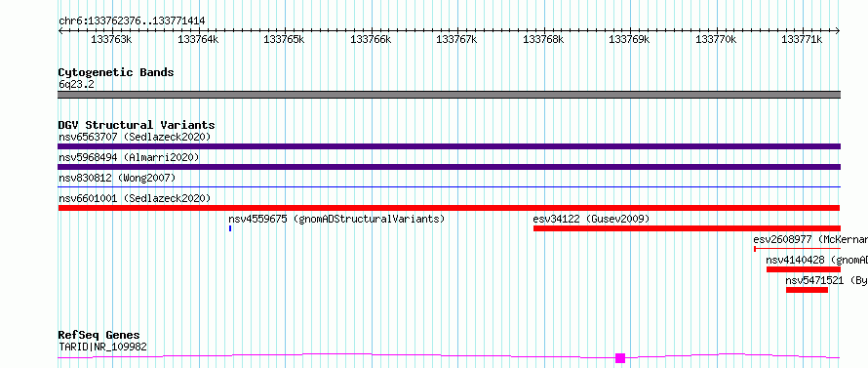This screenshot has height=368, width=868.
Task: Click ruler position 133771k
Action: [802, 39]
